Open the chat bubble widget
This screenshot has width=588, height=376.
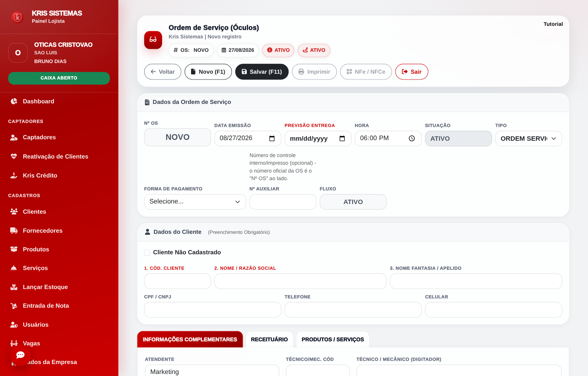coord(20,355)
